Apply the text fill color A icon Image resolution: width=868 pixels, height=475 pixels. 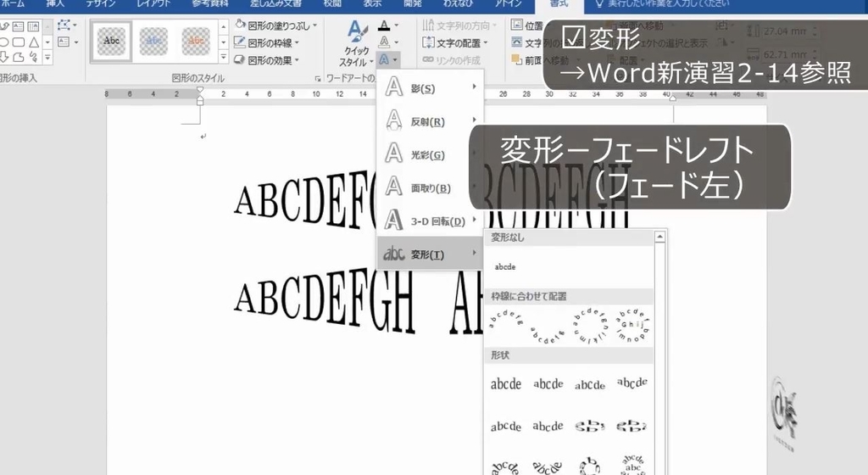click(384, 25)
